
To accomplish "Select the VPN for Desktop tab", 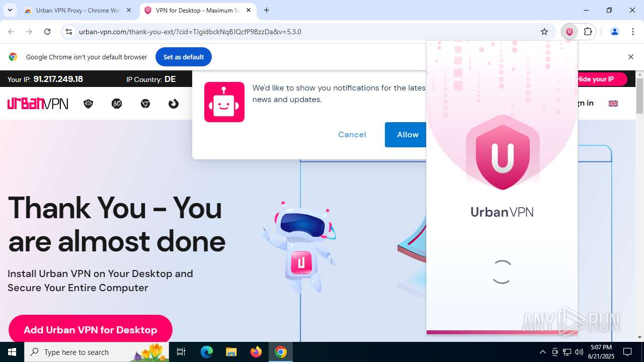I will coord(198,10).
